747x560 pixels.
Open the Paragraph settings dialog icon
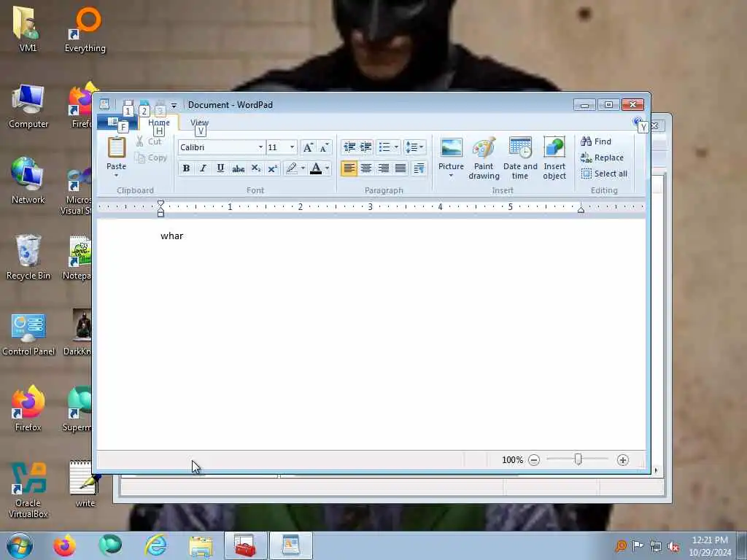419,168
